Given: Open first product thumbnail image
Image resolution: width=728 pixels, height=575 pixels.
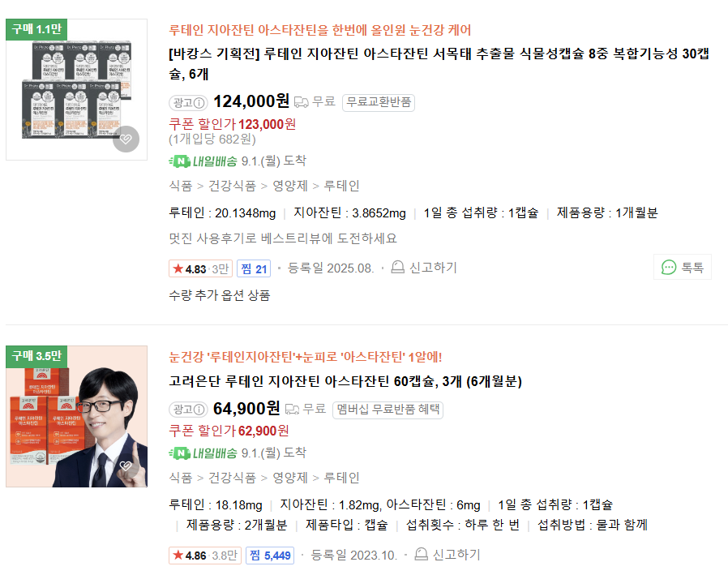Looking at the screenshot, I should click(76, 90).
